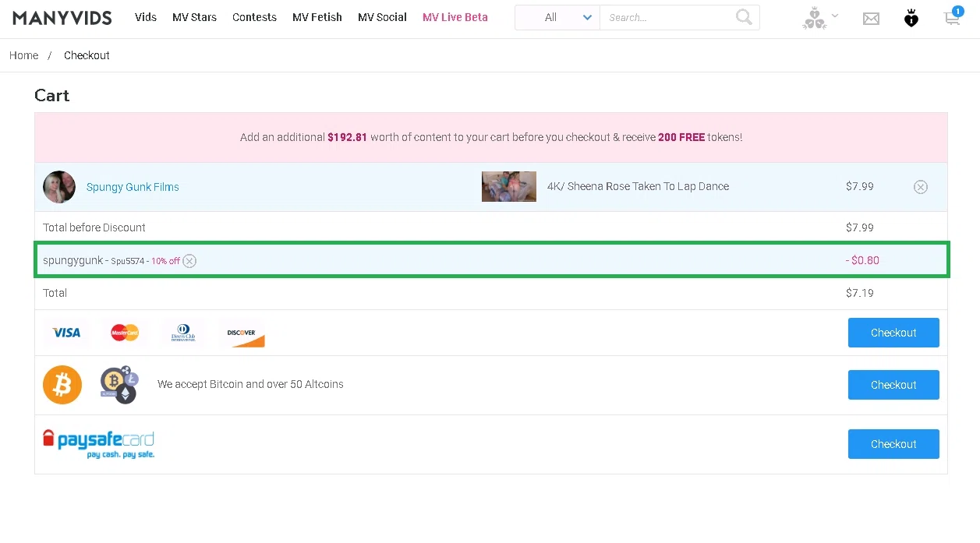
Task: Open the Vids menu item
Action: [x=146, y=17]
